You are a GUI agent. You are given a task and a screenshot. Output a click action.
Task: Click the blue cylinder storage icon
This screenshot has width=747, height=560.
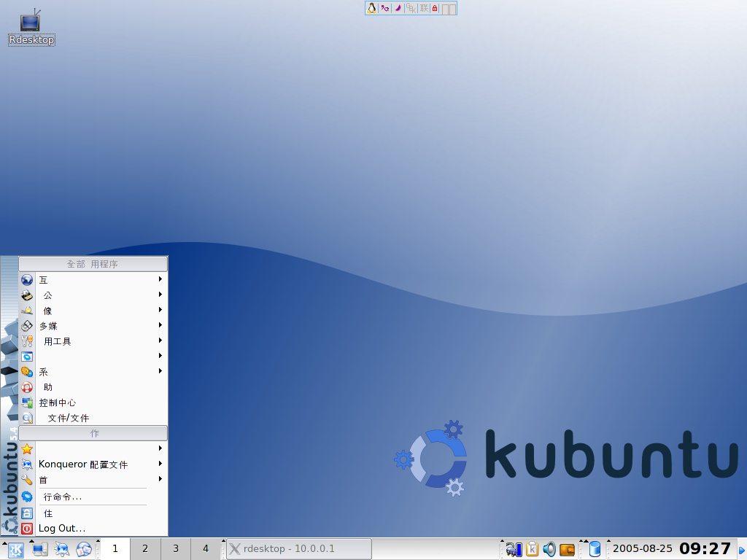coord(595,550)
